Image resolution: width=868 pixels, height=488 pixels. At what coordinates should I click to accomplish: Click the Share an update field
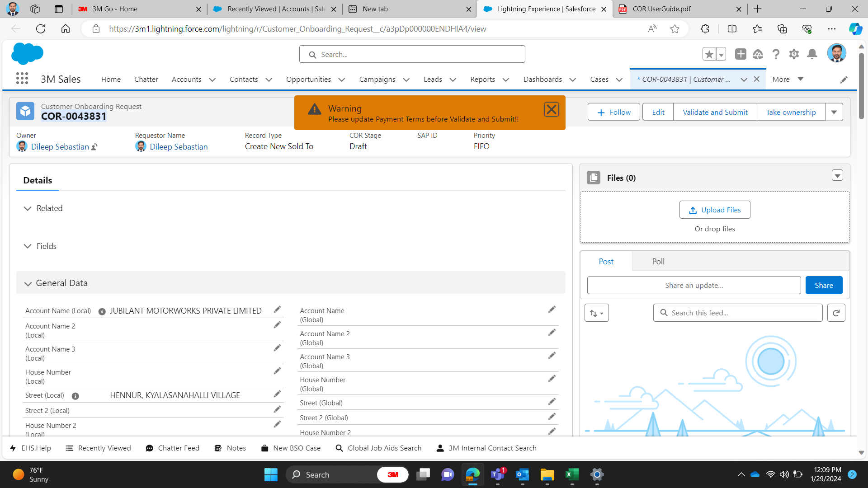[x=693, y=285]
